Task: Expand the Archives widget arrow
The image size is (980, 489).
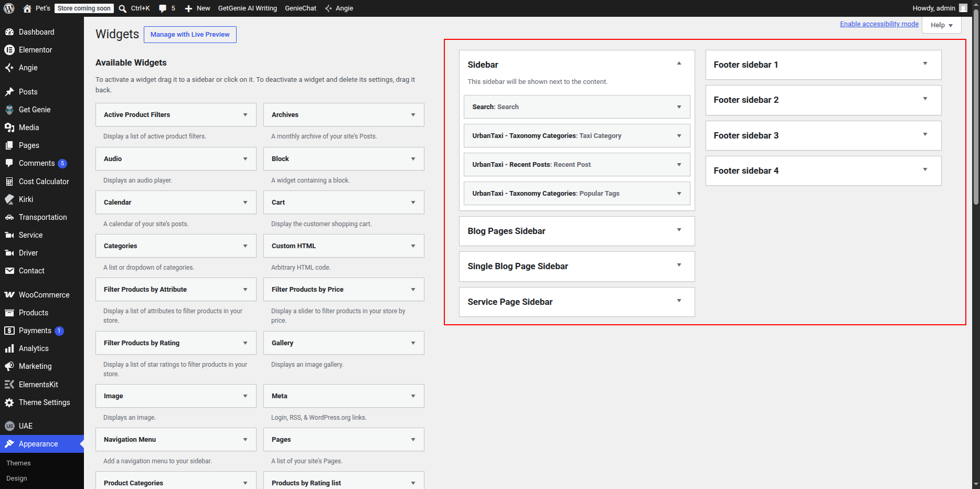Action: [x=413, y=115]
